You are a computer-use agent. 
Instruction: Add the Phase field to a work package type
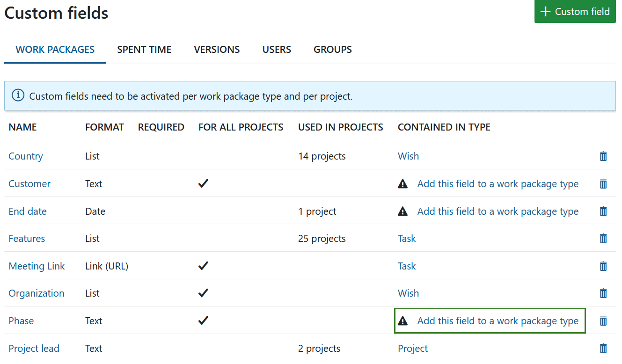point(498,321)
